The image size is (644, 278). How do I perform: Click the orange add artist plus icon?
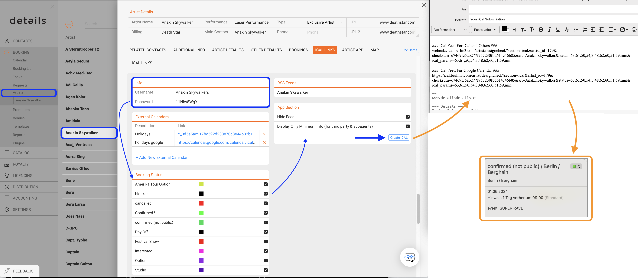coord(69,24)
